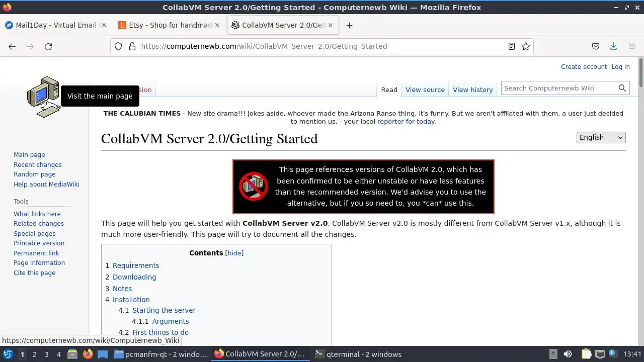Open the volume control in system tray
This screenshot has height=362, width=644.
tap(568, 354)
